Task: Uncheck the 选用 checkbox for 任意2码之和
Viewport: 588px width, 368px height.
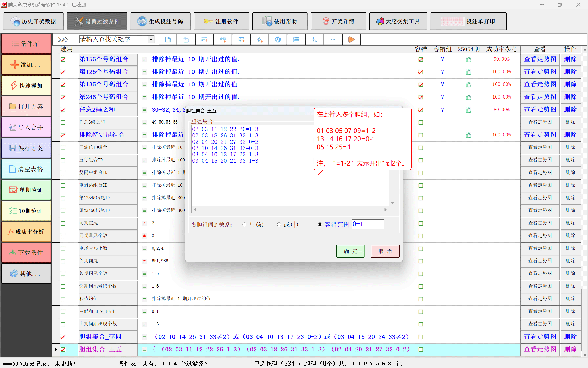Action: coord(63,110)
